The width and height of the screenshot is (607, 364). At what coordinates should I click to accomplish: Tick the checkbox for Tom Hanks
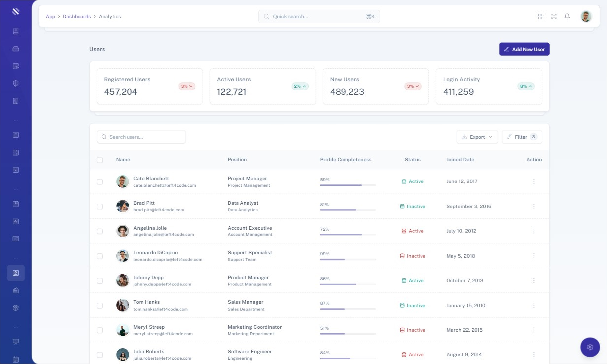click(x=100, y=305)
